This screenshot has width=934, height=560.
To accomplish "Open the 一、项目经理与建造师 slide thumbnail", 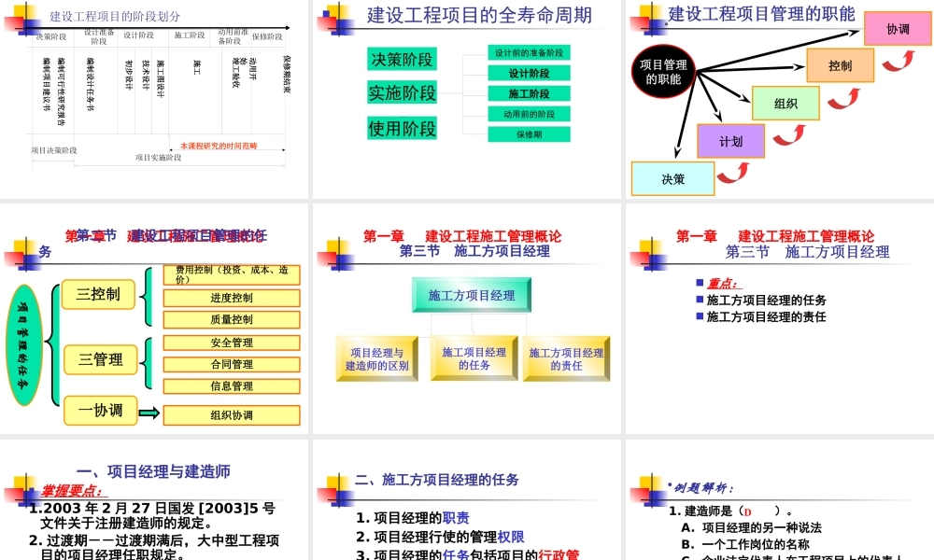I will (154, 500).
